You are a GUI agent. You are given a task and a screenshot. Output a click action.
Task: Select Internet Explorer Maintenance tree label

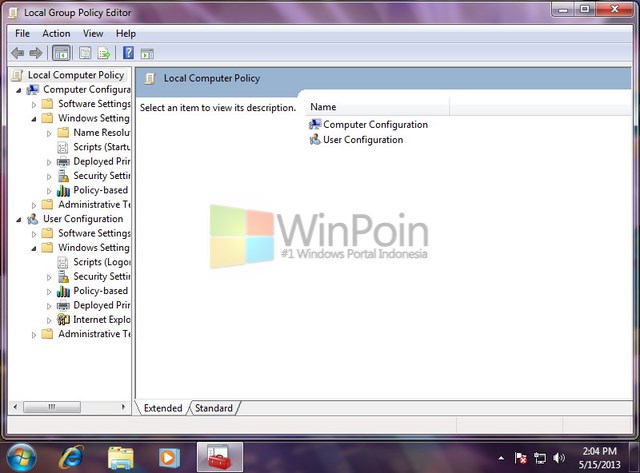click(102, 320)
